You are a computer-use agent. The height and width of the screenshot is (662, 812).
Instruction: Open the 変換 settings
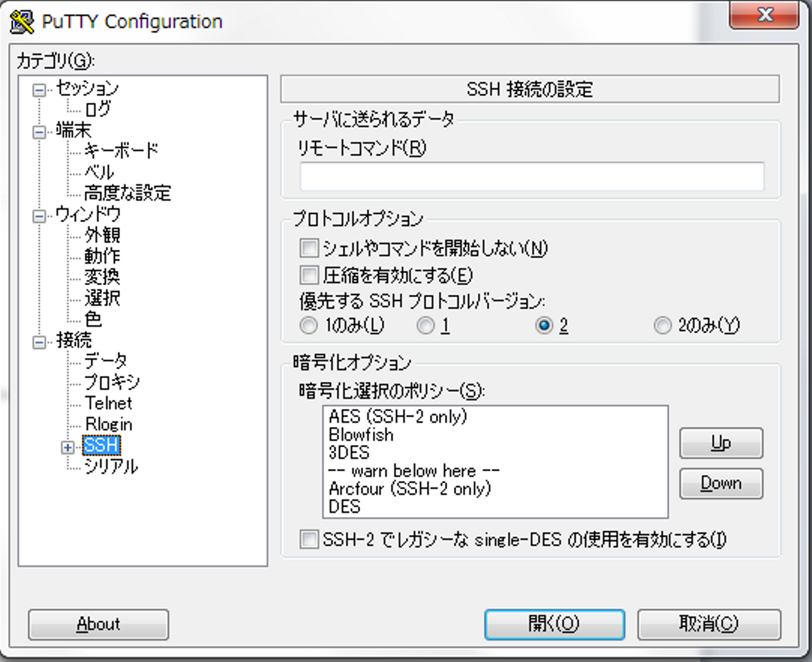(x=102, y=277)
